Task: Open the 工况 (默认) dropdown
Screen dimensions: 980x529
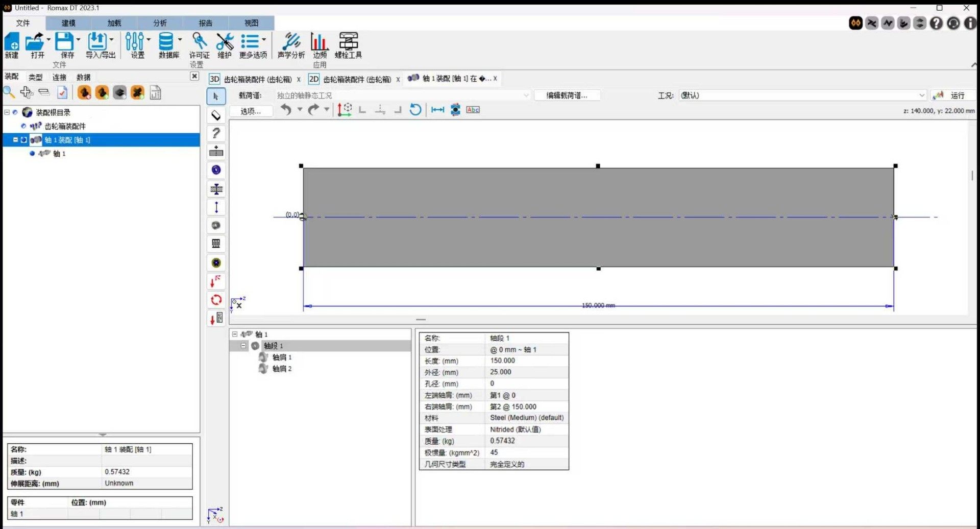Action: (x=921, y=95)
